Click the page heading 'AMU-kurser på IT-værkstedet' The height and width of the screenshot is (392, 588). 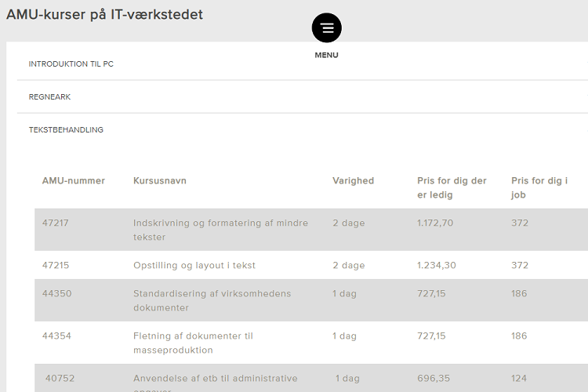[104, 14]
